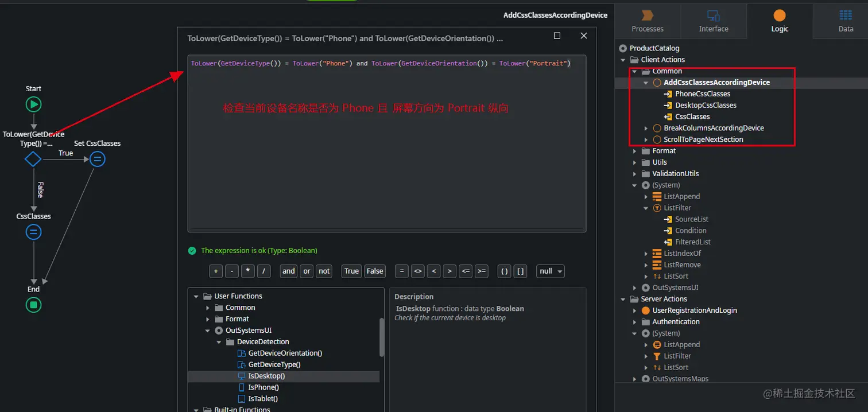Image resolution: width=868 pixels, height=412 pixels.
Task: Expand OutSystemsUI under Client Actions
Action: point(634,287)
